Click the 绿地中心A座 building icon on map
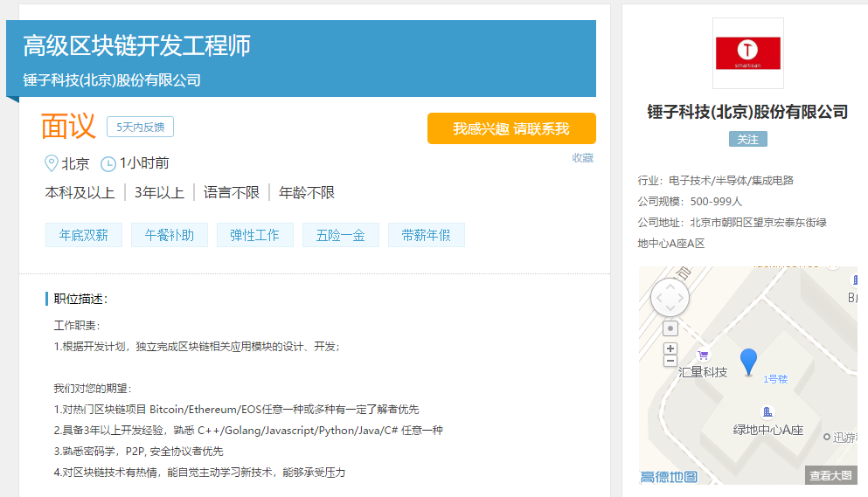868x497 pixels. 767,411
